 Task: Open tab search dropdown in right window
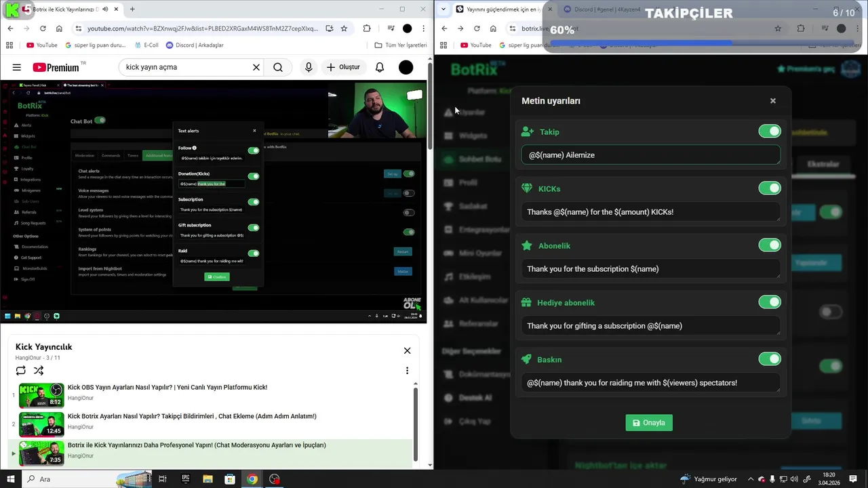pos(443,9)
